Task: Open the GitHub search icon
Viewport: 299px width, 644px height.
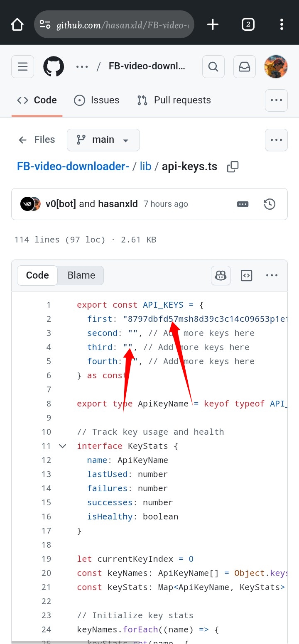Action: [x=213, y=66]
